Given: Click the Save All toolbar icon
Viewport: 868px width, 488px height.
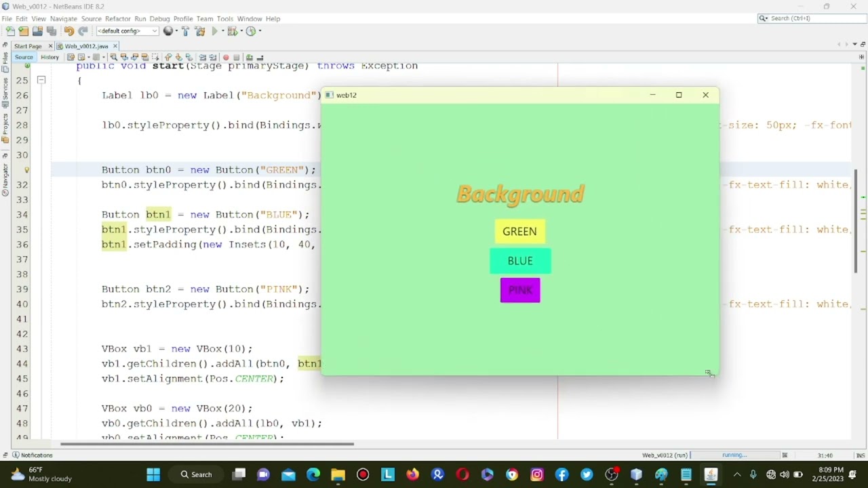Looking at the screenshot, I should point(52,31).
